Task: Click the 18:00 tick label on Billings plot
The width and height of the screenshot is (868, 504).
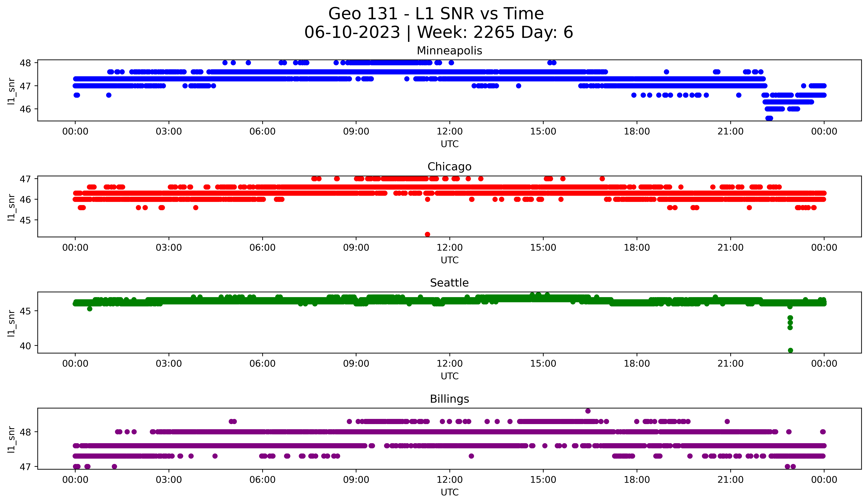Action: point(637,480)
